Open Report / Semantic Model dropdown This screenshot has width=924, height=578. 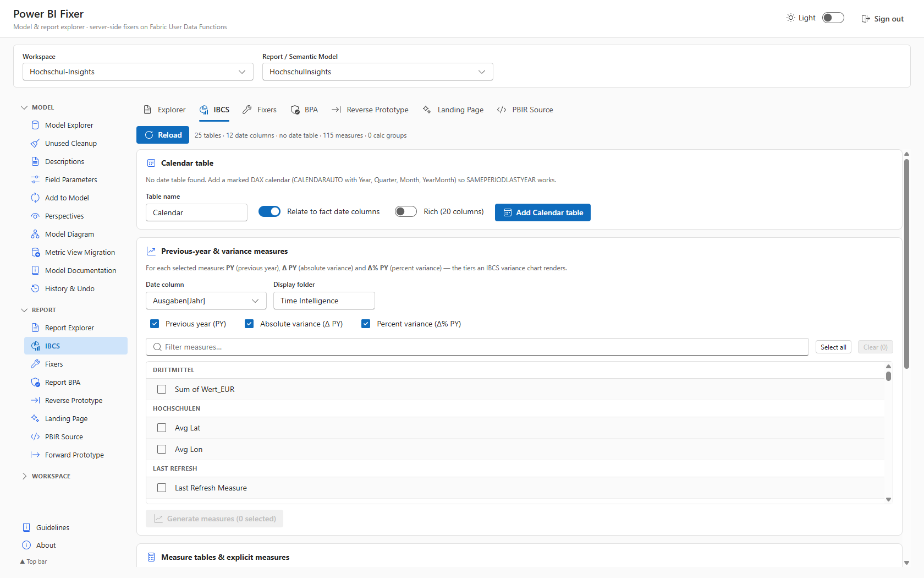378,72
